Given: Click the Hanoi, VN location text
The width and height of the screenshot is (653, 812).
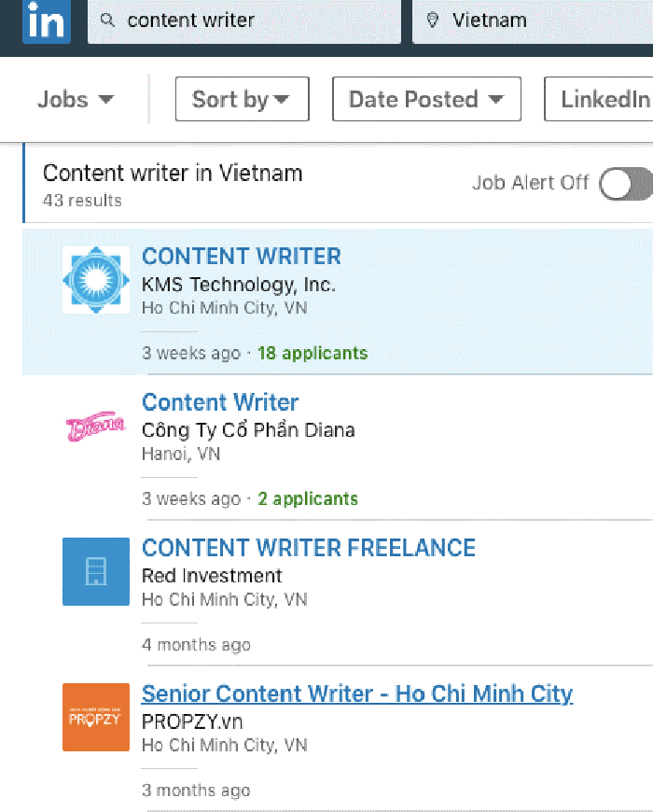Looking at the screenshot, I should click(x=181, y=454).
